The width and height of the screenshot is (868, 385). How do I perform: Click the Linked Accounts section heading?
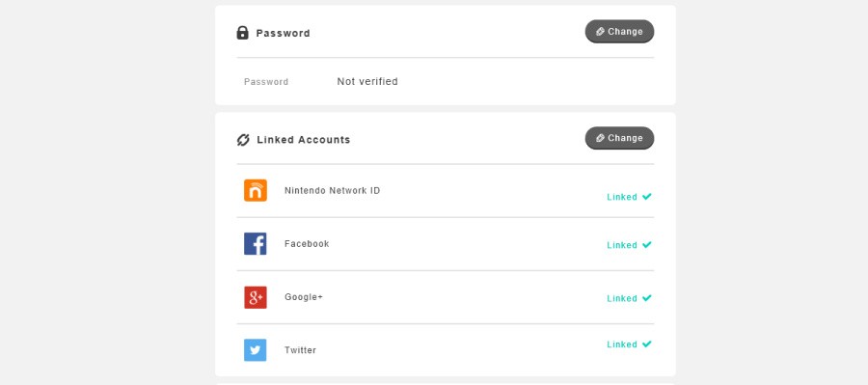tap(304, 140)
